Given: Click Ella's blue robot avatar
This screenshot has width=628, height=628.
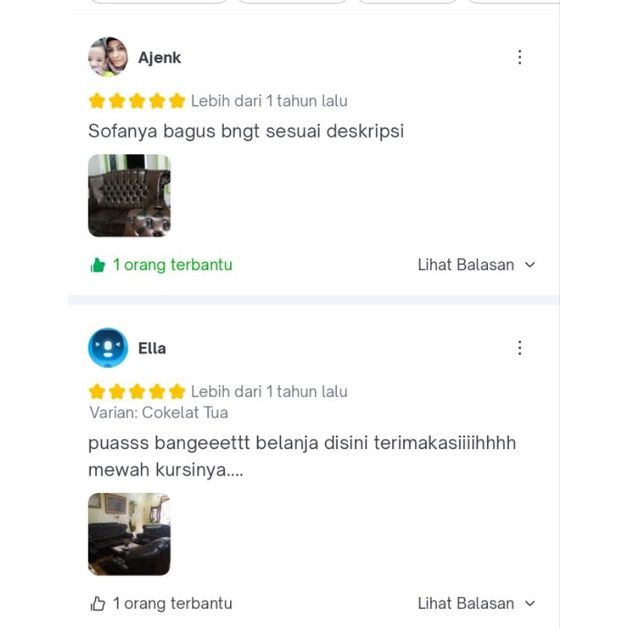Looking at the screenshot, I should [x=108, y=348].
